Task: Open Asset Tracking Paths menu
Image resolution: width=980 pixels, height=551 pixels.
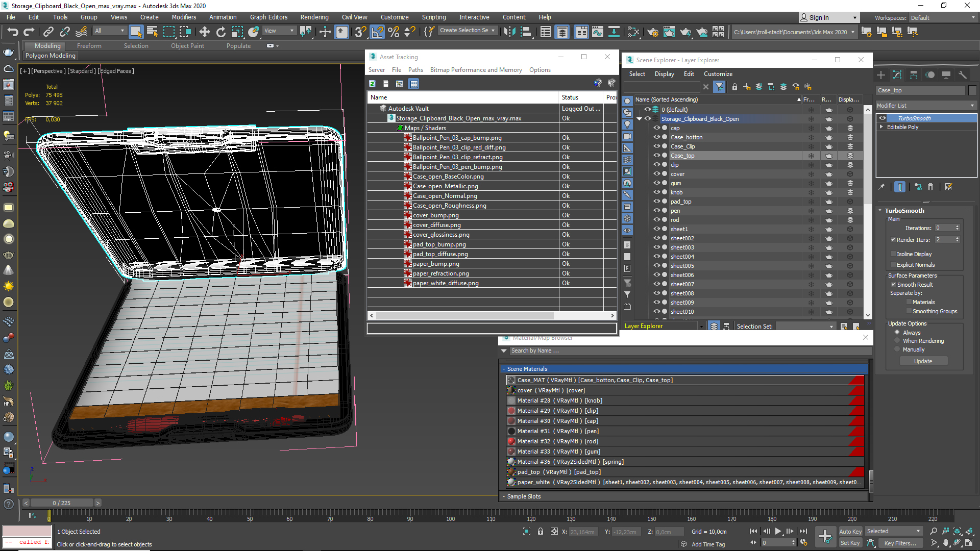Action: 415,70
